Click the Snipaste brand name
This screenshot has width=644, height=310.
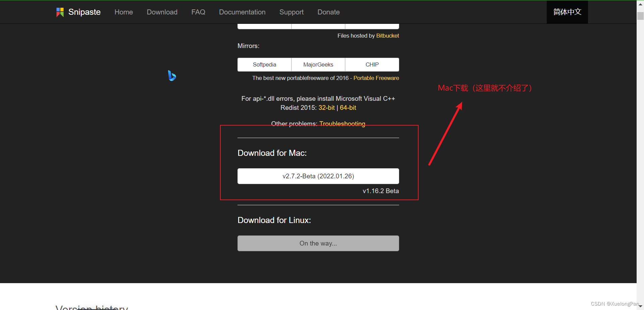pos(85,12)
